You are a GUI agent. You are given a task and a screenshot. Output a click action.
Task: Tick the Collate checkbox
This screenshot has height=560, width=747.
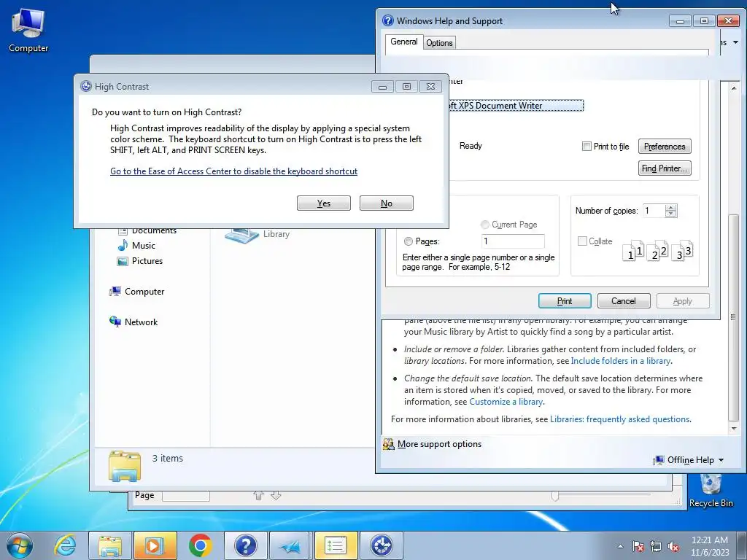[x=582, y=241]
